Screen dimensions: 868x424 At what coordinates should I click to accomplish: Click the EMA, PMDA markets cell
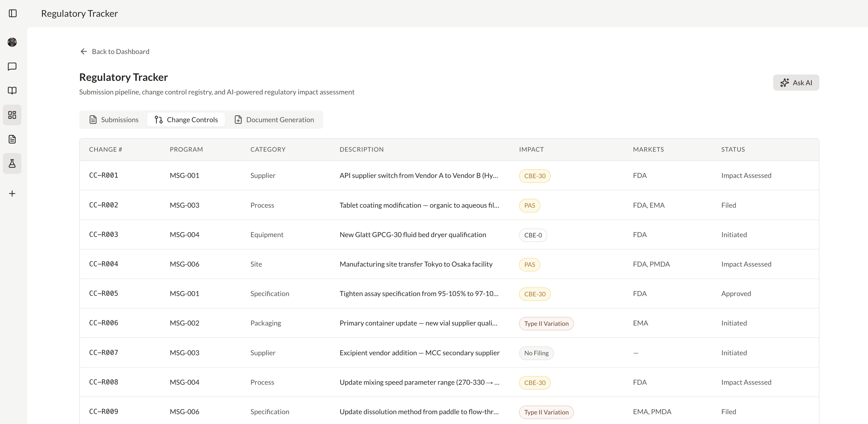652,412
